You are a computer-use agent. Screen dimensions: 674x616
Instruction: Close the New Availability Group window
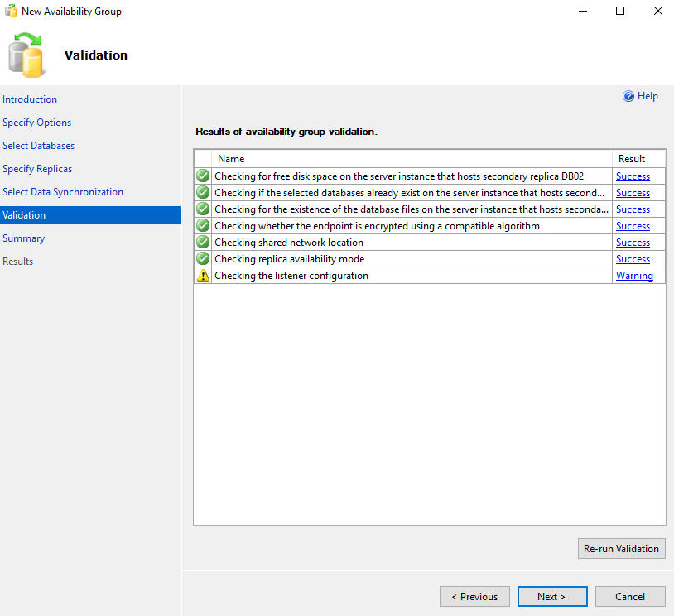(x=657, y=11)
